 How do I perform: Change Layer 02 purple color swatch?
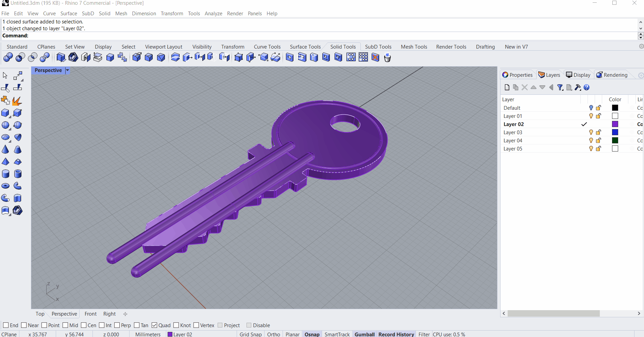tap(615, 124)
